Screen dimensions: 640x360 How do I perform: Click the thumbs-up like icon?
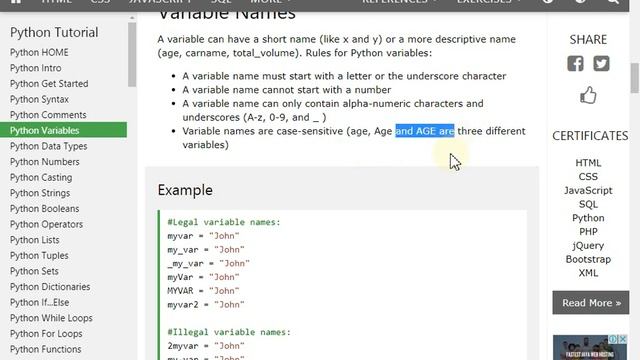pos(588,95)
